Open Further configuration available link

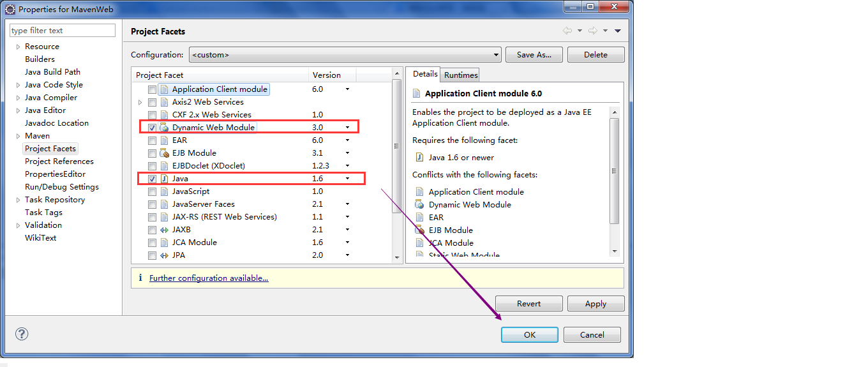pos(209,278)
